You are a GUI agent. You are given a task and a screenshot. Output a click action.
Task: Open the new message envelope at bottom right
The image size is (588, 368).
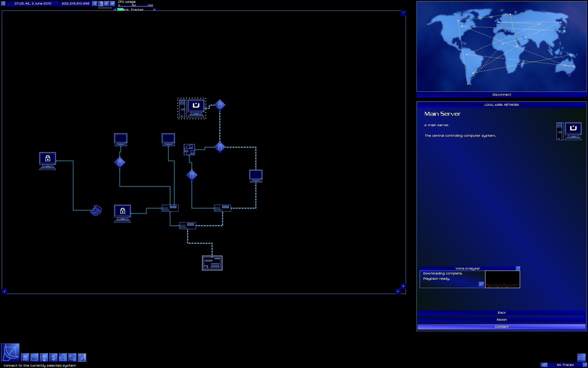(x=581, y=358)
